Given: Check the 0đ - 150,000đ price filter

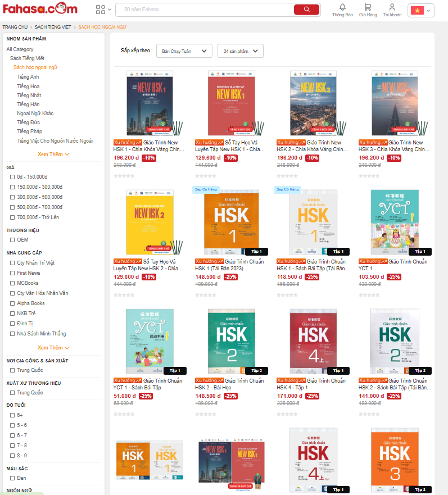Looking at the screenshot, I should pyautogui.click(x=12, y=177).
